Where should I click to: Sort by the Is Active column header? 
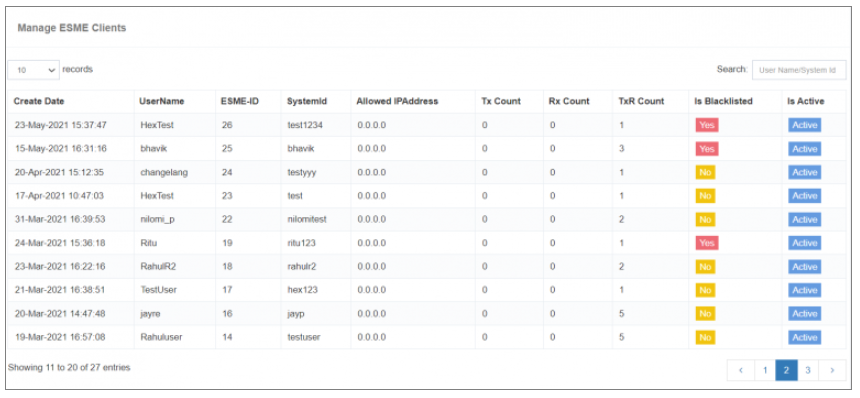tap(806, 101)
